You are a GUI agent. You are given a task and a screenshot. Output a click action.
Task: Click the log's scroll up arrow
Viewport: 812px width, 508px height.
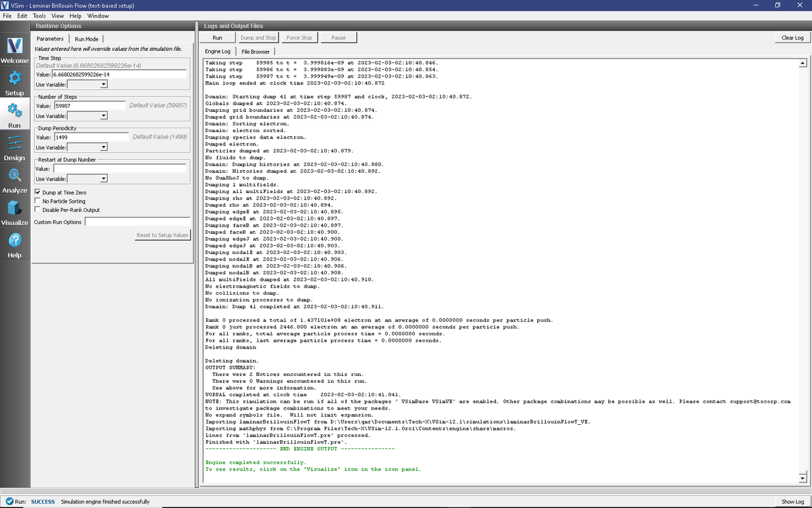pos(802,63)
